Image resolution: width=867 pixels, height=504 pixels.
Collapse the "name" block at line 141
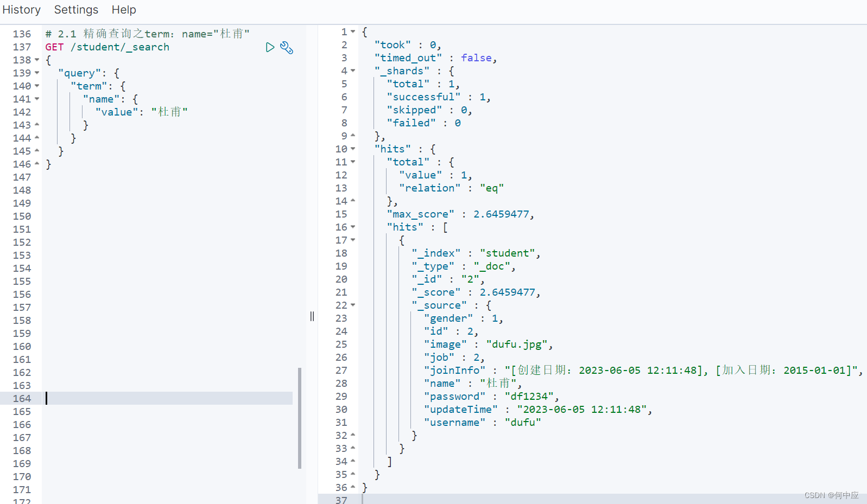click(x=37, y=99)
